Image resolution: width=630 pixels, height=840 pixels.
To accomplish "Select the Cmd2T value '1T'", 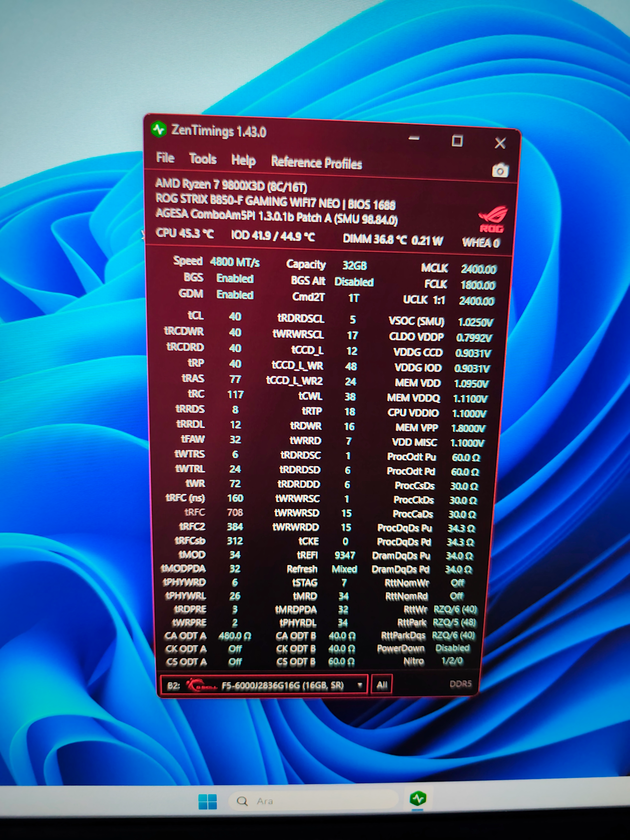I will pos(354,298).
